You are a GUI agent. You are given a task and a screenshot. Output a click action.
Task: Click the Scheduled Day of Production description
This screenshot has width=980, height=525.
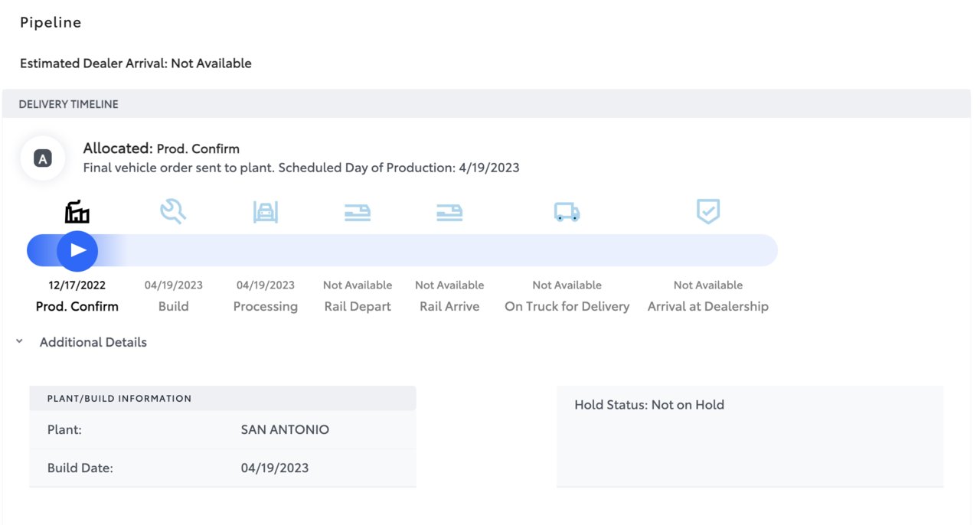[x=301, y=168]
